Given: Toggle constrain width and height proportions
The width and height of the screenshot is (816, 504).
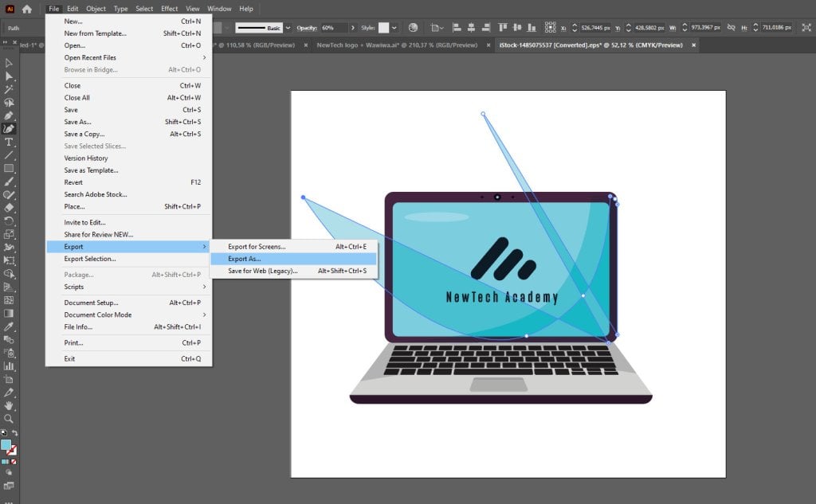Looking at the screenshot, I should [x=732, y=28].
